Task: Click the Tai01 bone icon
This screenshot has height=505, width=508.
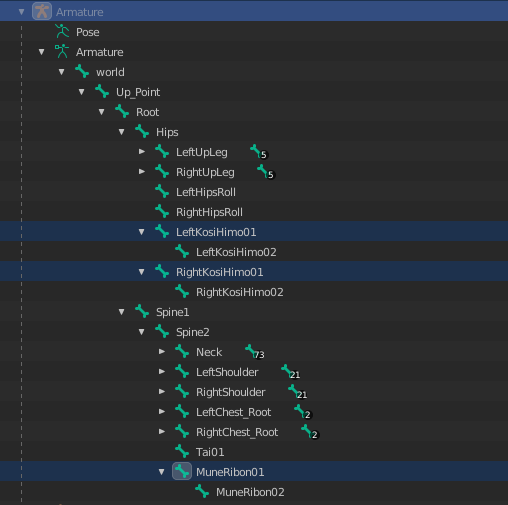Action: click(182, 452)
